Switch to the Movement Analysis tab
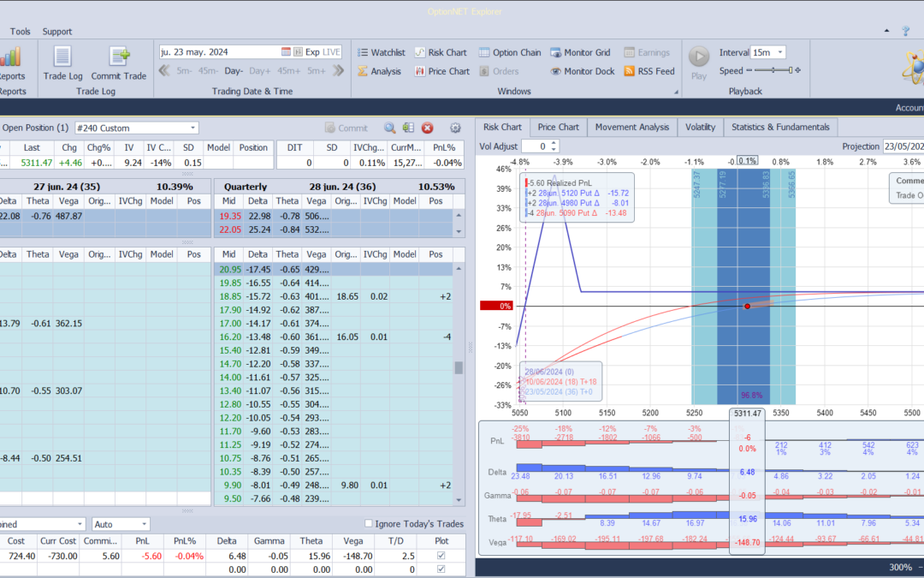This screenshot has height=578, width=924. [x=631, y=127]
